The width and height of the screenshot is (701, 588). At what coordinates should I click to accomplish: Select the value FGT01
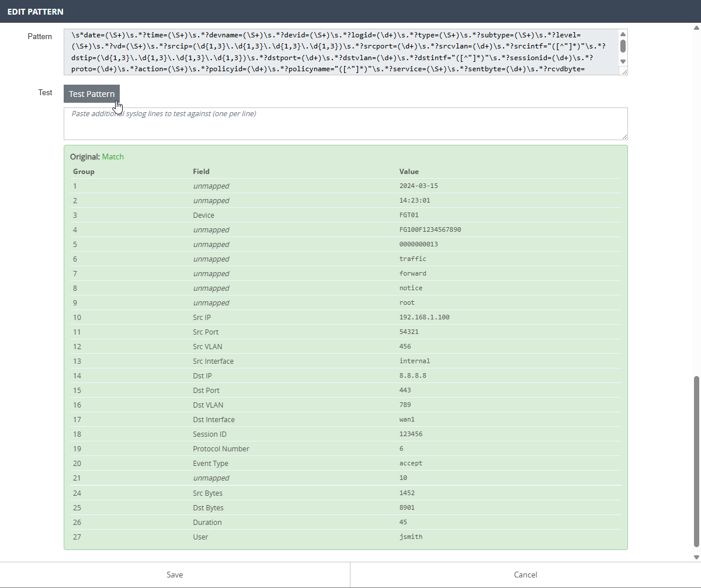tap(409, 215)
